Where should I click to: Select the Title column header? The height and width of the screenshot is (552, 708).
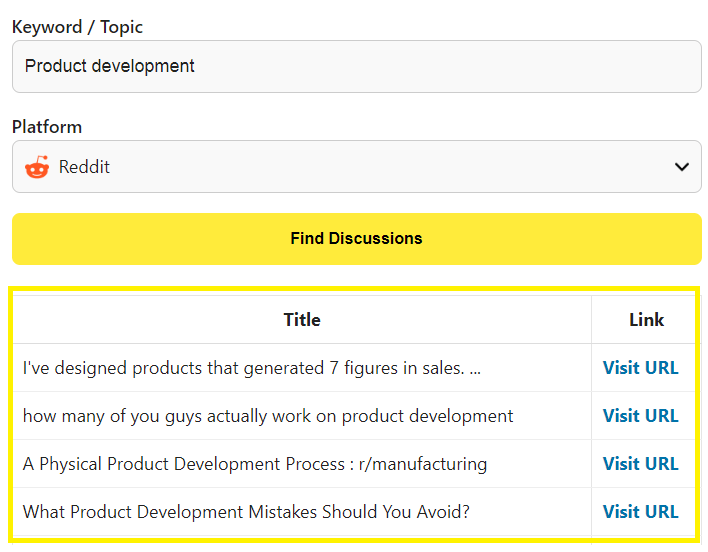coord(302,320)
